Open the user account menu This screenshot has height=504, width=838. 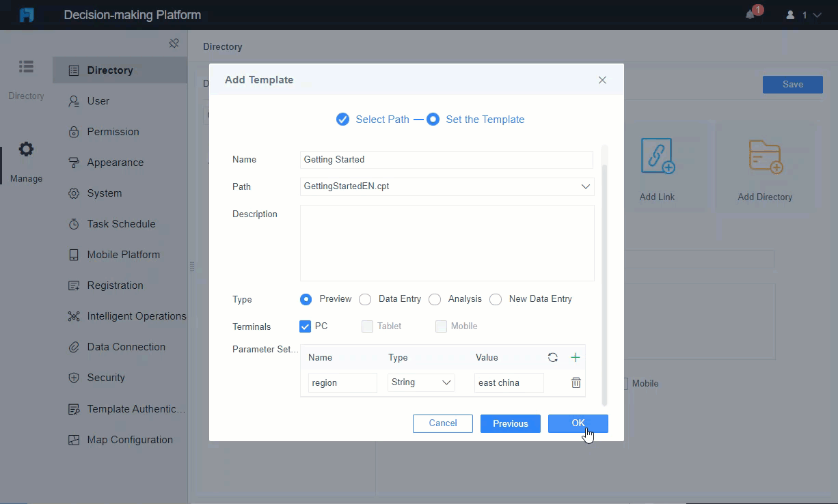[x=804, y=14]
